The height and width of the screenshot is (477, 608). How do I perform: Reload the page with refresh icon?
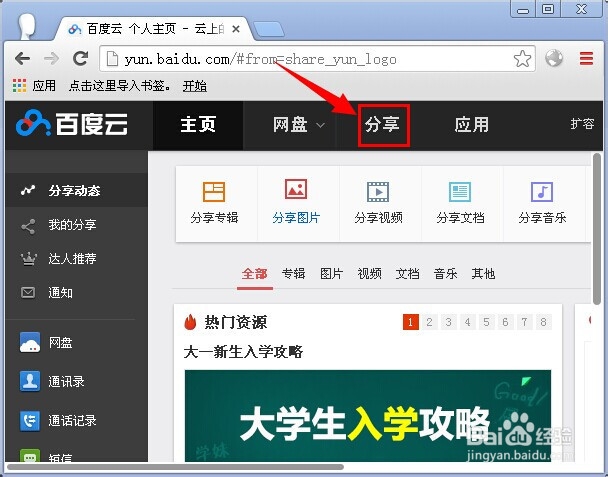click(81, 59)
